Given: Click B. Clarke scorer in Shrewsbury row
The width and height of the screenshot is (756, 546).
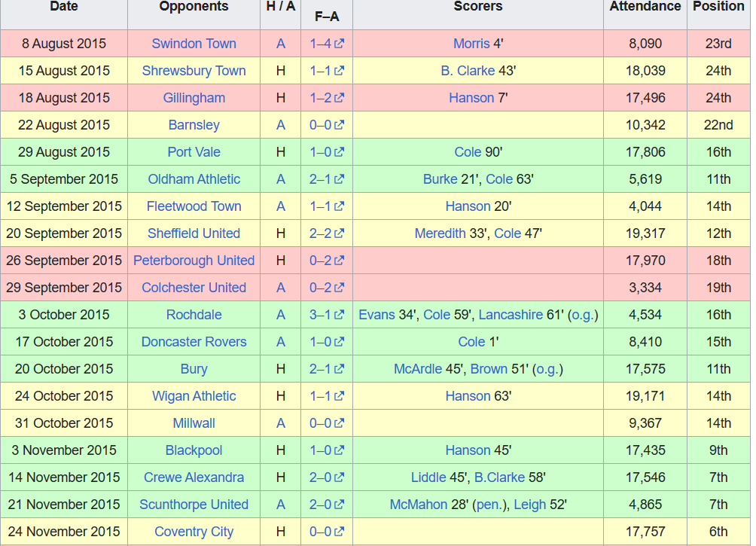Looking at the screenshot, I should tap(468, 71).
